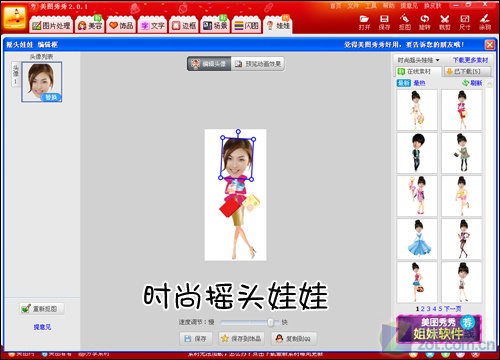Open the 图片处理 image-processing tab
The width and height of the screenshot is (500, 360).
tap(51, 25)
